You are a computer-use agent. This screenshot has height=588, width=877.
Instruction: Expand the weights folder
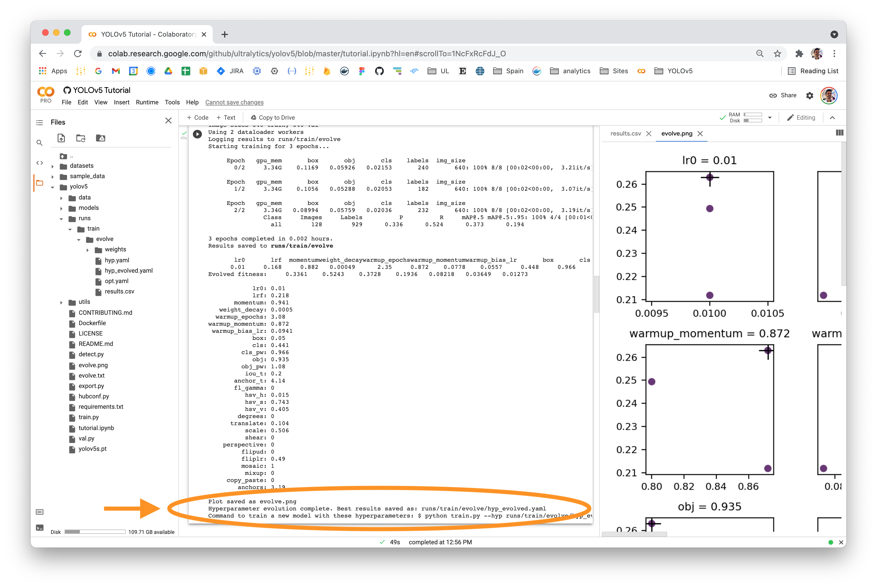(88, 250)
